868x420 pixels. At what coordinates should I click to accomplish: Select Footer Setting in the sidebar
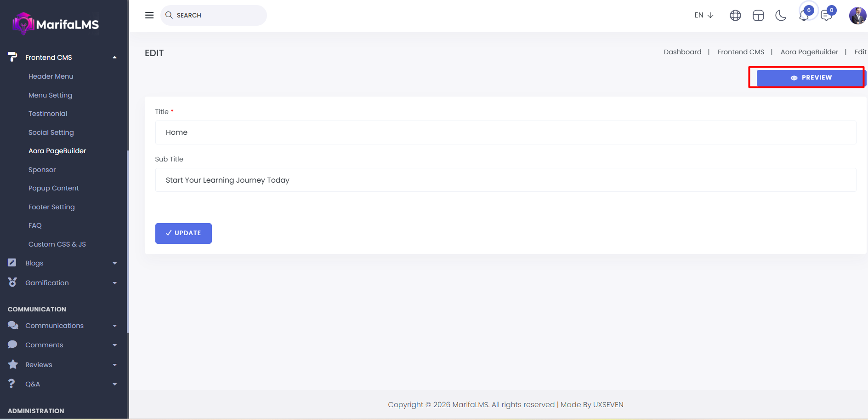pos(51,207)
